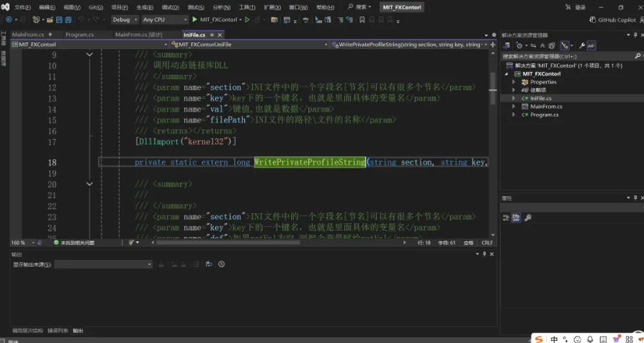Click the wrench icon in Solution Explorer toolbar
The image size is (644, 343).
pyautogui.click(x=581, y=45)
